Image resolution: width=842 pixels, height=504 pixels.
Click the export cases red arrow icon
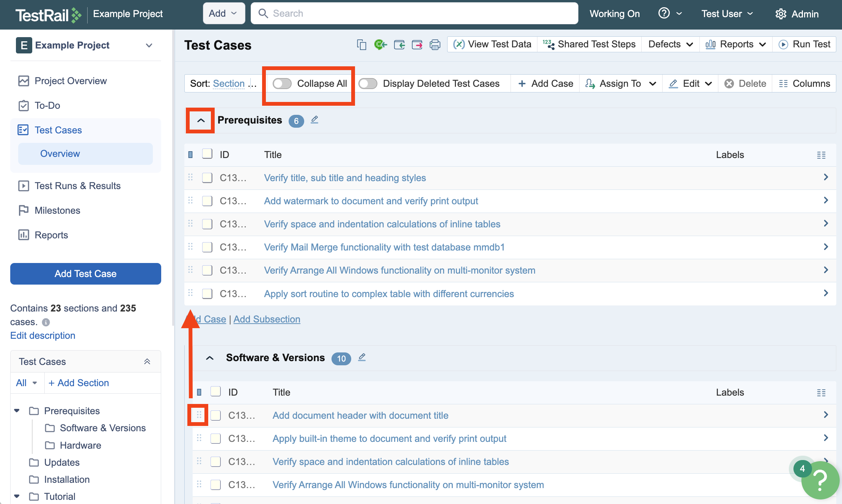(417, 45)
